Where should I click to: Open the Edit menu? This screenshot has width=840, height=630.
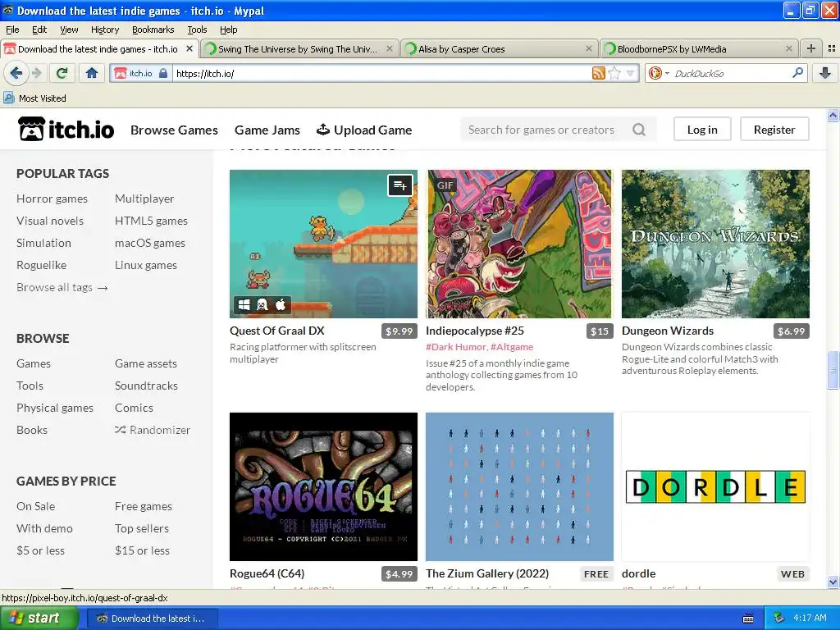coord(39,30)
